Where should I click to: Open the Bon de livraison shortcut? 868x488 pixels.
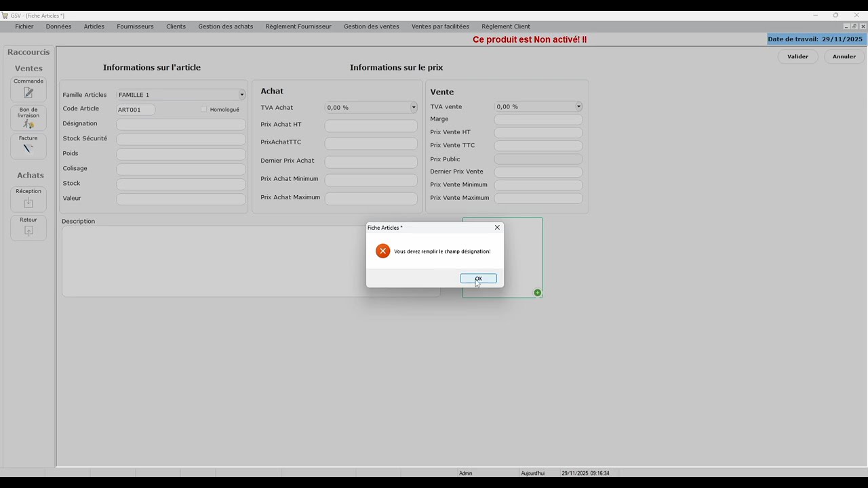pos(28,117)
